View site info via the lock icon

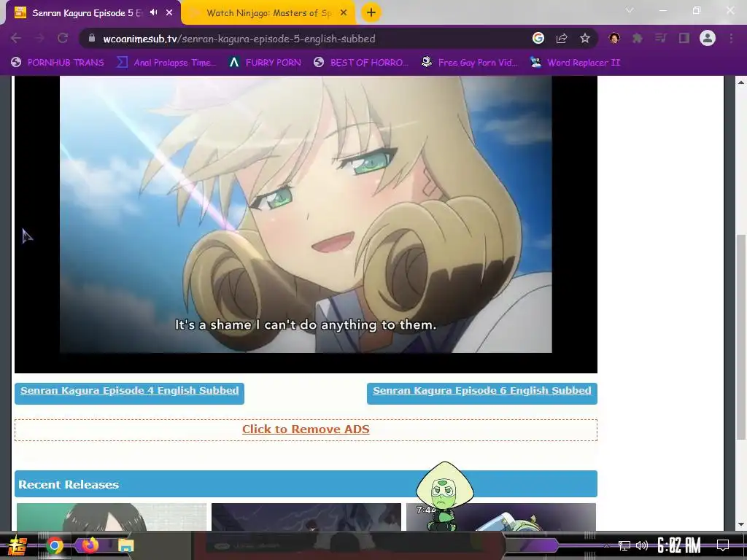(92, 38)
